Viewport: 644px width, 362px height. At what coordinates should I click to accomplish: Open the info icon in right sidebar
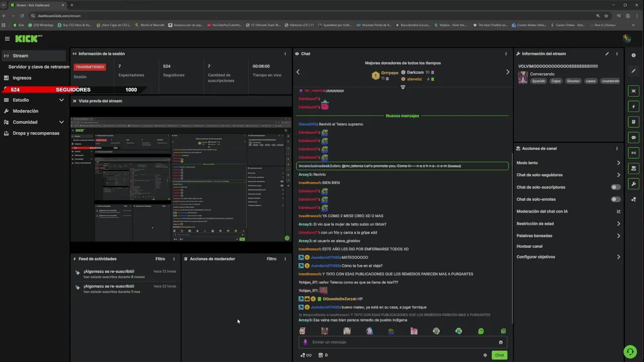pos(633,55)
